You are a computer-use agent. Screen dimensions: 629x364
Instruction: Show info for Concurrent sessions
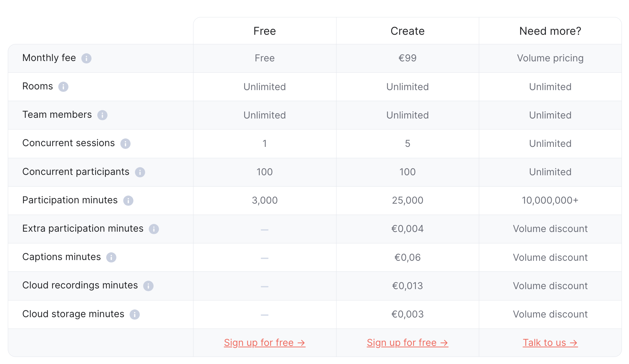125,143
